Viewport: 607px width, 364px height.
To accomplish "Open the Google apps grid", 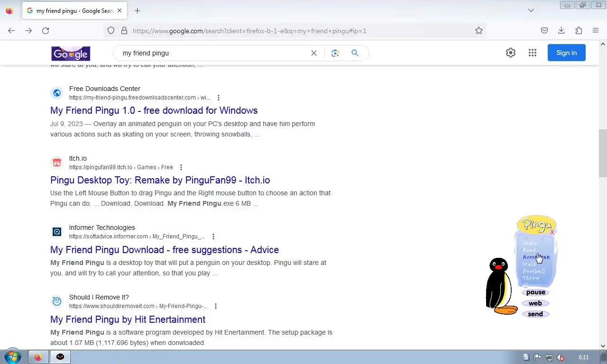I will [x=533, y=53].
